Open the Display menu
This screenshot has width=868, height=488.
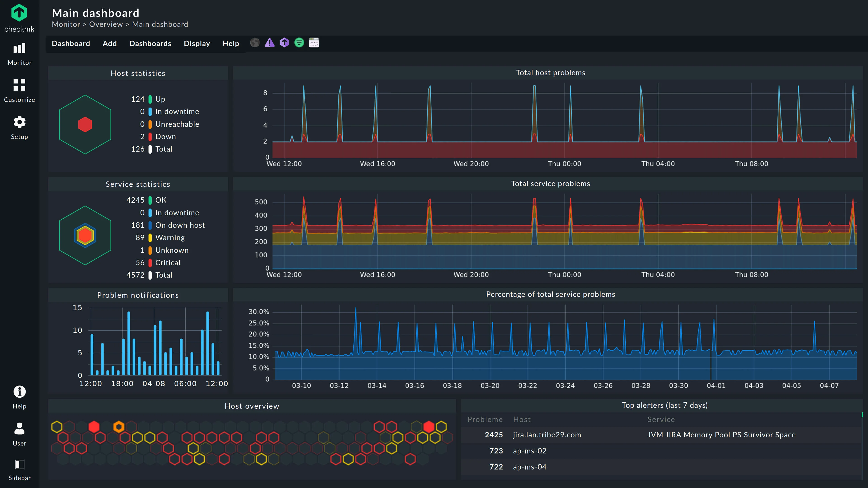(197, 43)
